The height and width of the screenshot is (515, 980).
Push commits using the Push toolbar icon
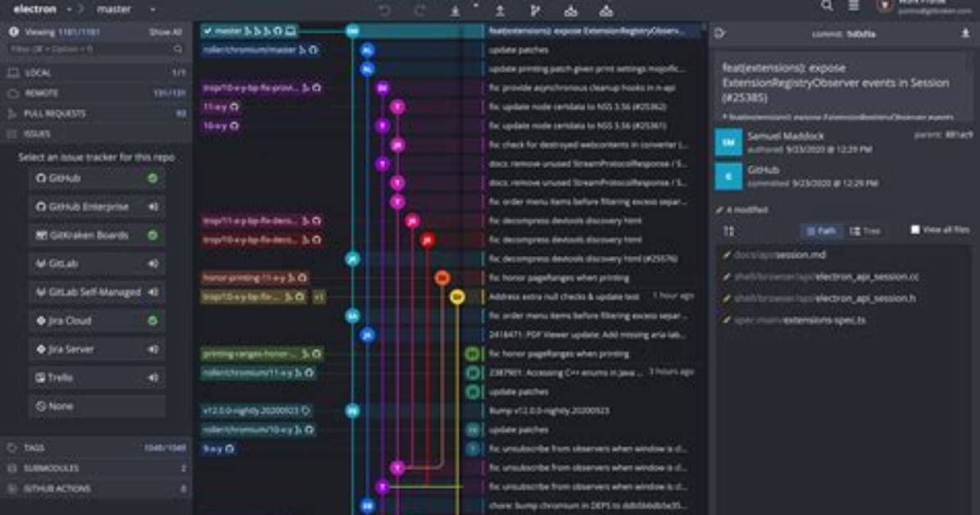click(x=500, y=10)
